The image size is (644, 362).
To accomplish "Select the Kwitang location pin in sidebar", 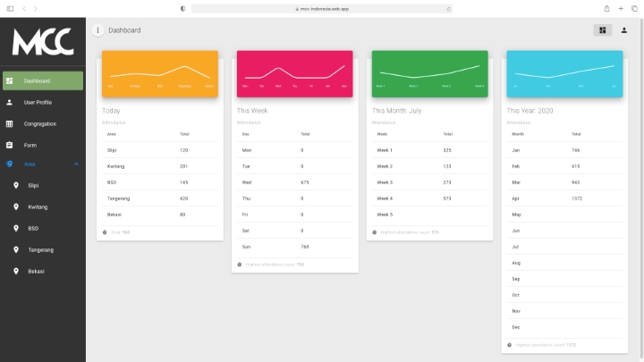I will pyautogui.click(x=16, y=206).
